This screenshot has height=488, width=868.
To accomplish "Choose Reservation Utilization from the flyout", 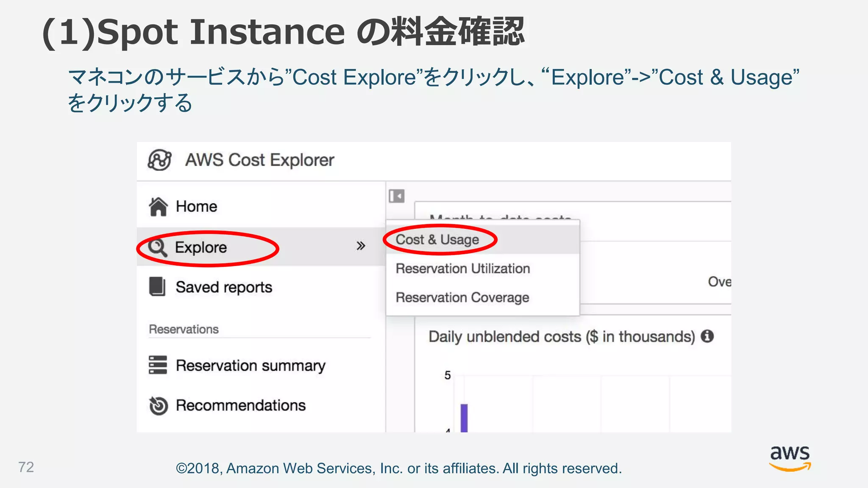I will point(483,269).
